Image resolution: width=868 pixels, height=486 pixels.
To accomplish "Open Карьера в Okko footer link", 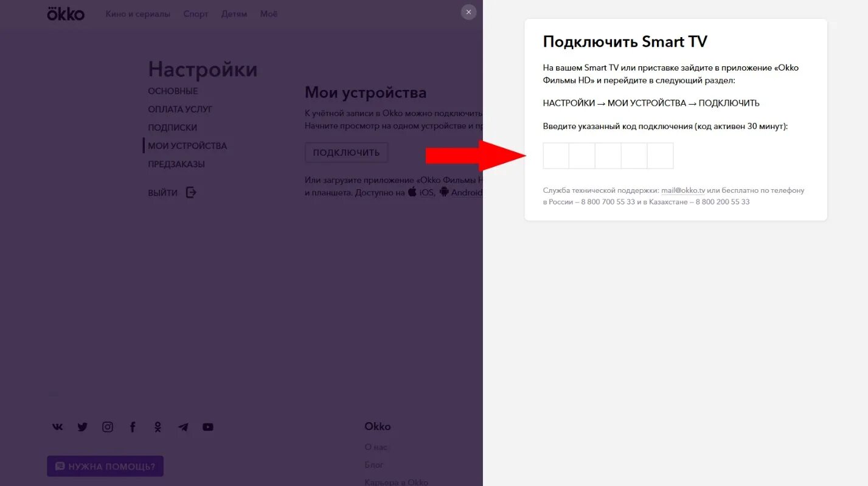I will [397, 482].
